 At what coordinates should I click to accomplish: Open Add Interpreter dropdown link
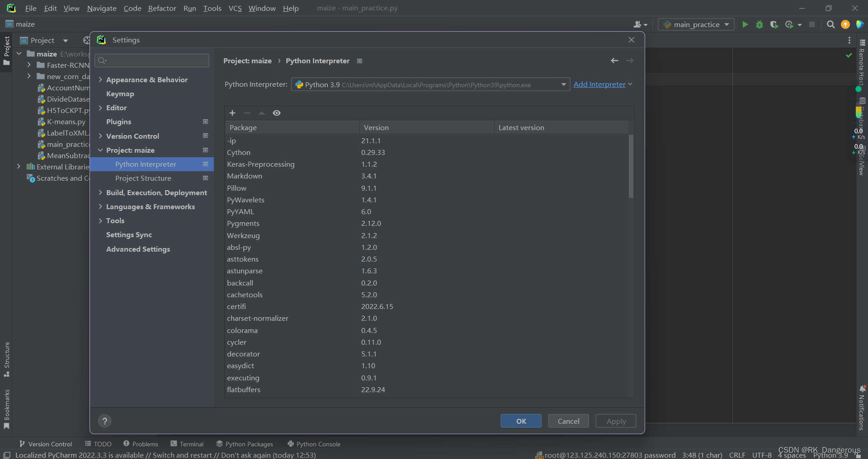pos(603,84)
